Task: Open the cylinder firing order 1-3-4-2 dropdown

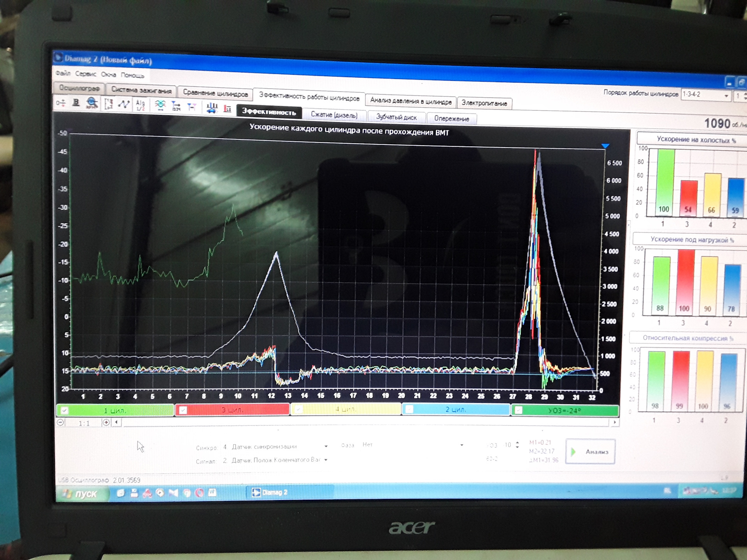Action: click(x=726, y=96)
